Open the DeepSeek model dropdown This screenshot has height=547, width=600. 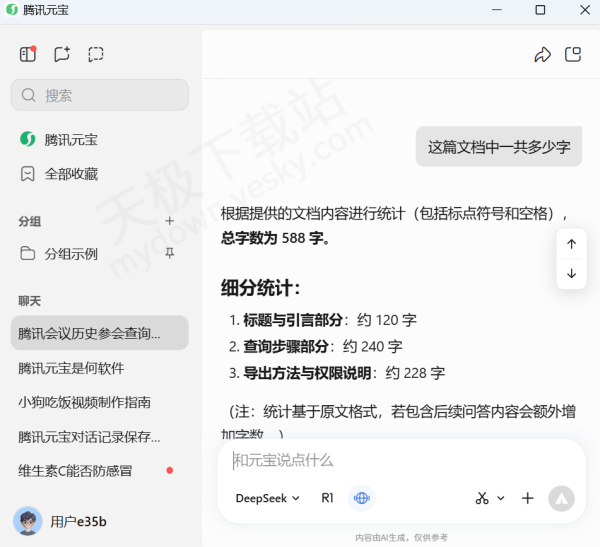267,498
